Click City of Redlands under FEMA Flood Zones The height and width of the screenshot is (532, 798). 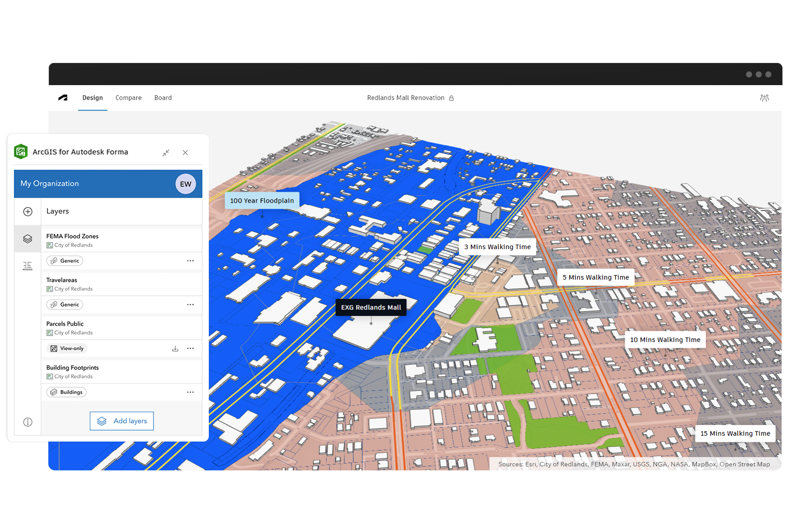coord(74,245)
